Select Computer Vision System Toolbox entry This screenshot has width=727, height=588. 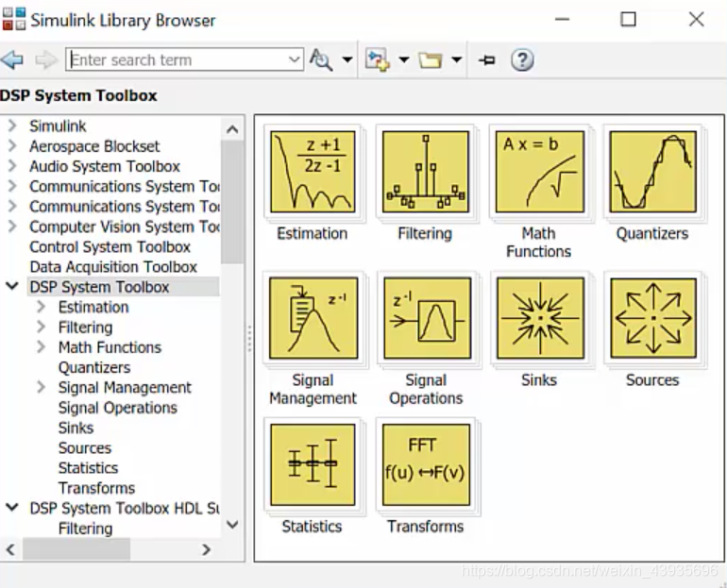125,227
